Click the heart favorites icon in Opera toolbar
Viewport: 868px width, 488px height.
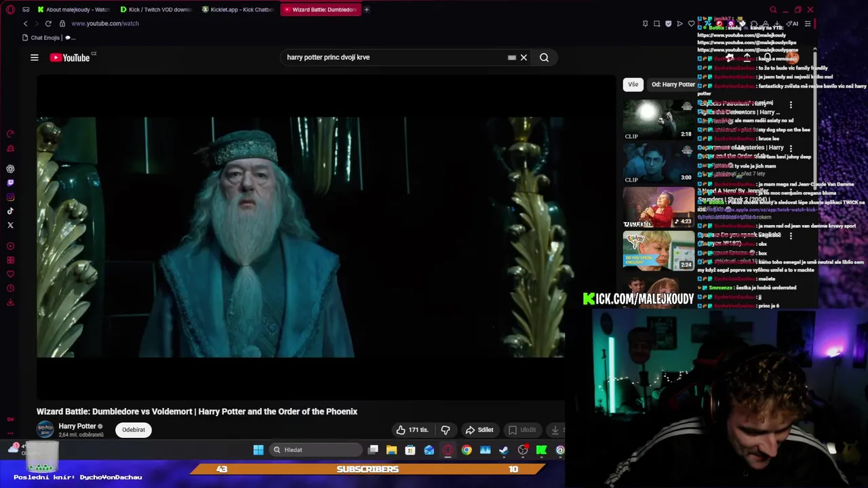click(x=691, y=24)
